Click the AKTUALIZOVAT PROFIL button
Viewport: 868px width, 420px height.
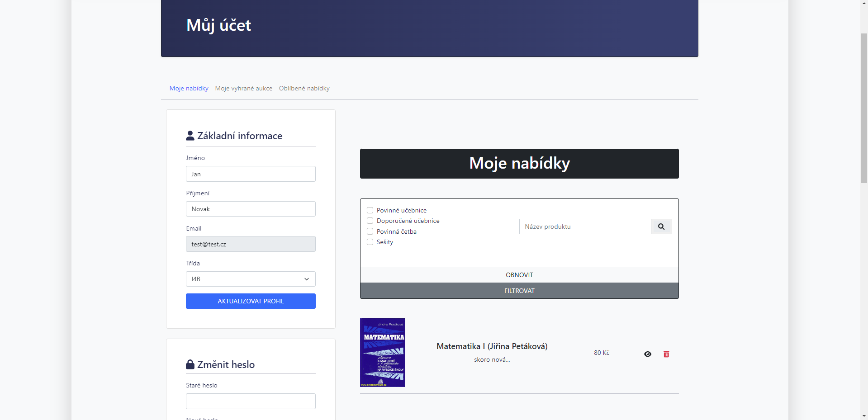[x=250, y=301]
